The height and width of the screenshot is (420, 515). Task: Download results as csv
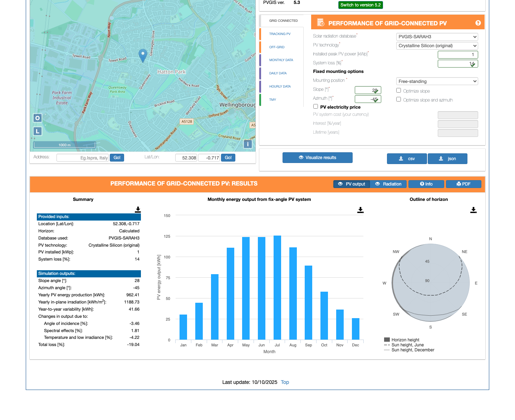(407, 159)
